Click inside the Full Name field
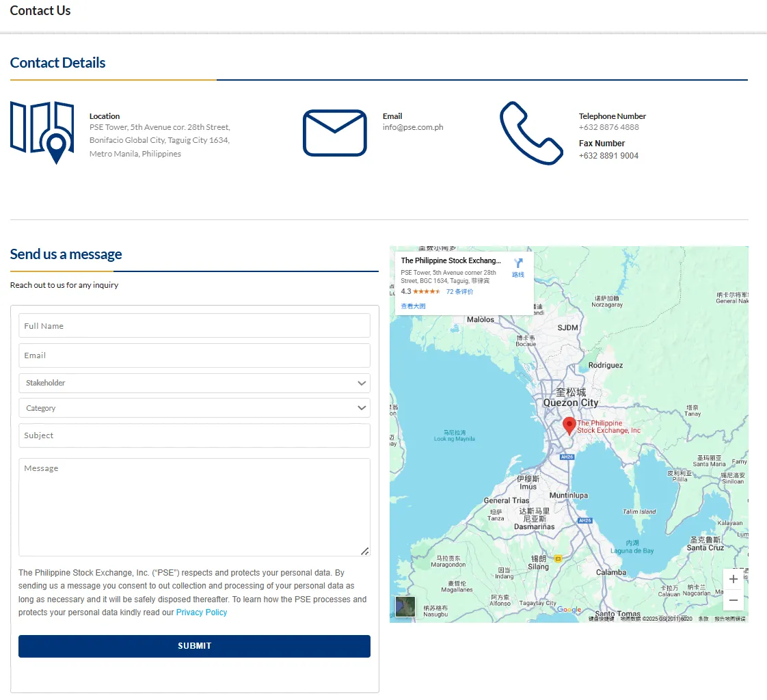The image size is (767, 700). [194, 326]
